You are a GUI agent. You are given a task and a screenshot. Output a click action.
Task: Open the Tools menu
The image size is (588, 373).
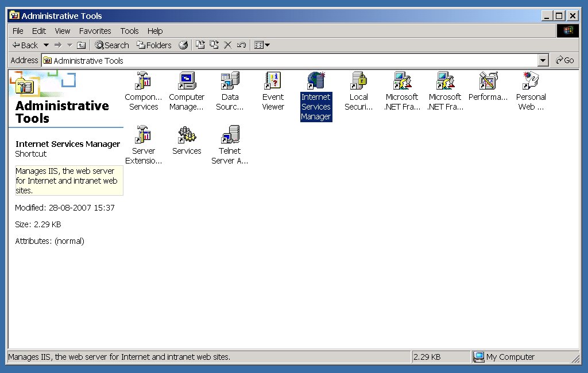point(129,31)
